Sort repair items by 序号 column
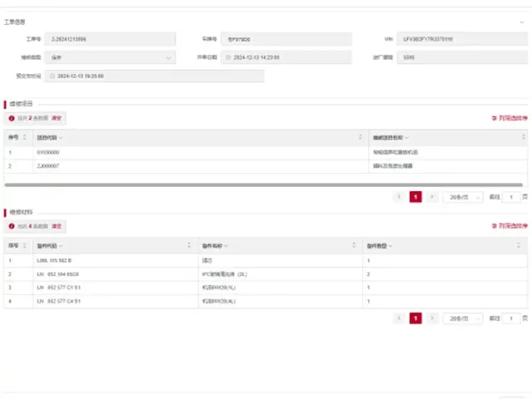This screenshot has height=399, width=532. 24,137
